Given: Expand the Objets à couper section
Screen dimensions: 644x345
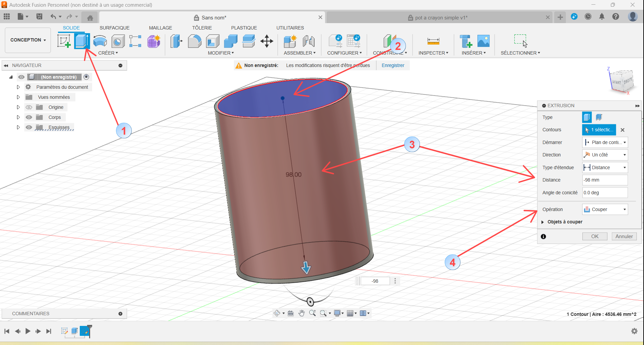Looking at the screenshot, I should pos(543,222).
